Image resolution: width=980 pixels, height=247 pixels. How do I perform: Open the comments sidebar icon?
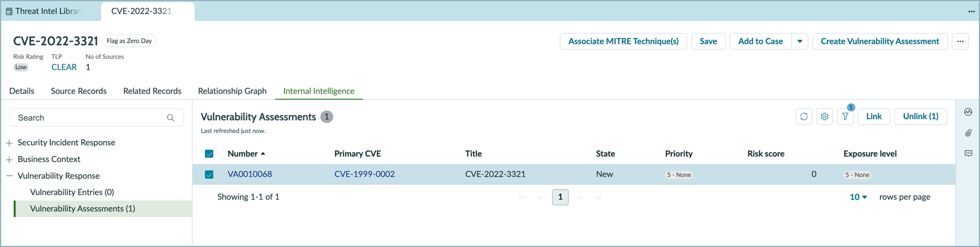(968, 154)
